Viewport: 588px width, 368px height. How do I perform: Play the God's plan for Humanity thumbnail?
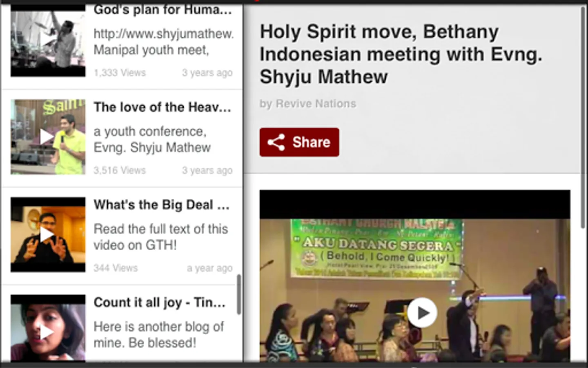point(48,40)
